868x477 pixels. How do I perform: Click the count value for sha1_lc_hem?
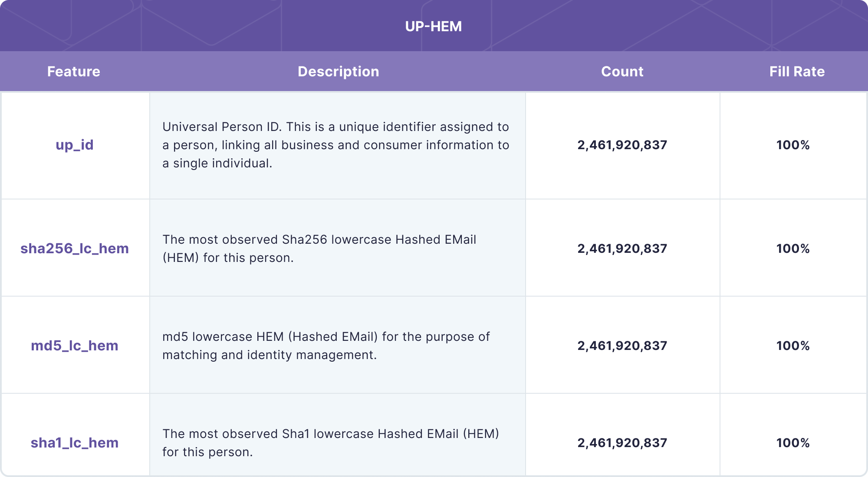[x=622, y=442]
